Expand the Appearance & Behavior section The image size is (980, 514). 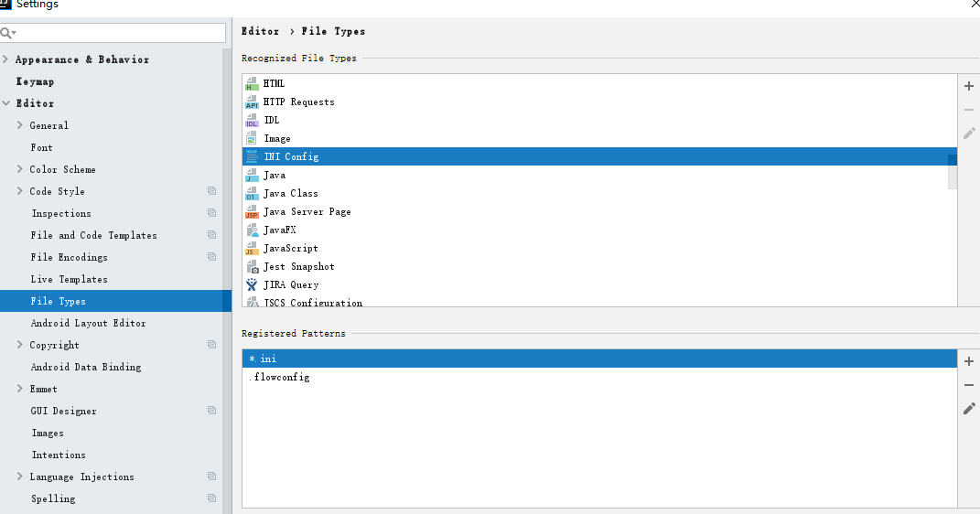click(6, 59)
